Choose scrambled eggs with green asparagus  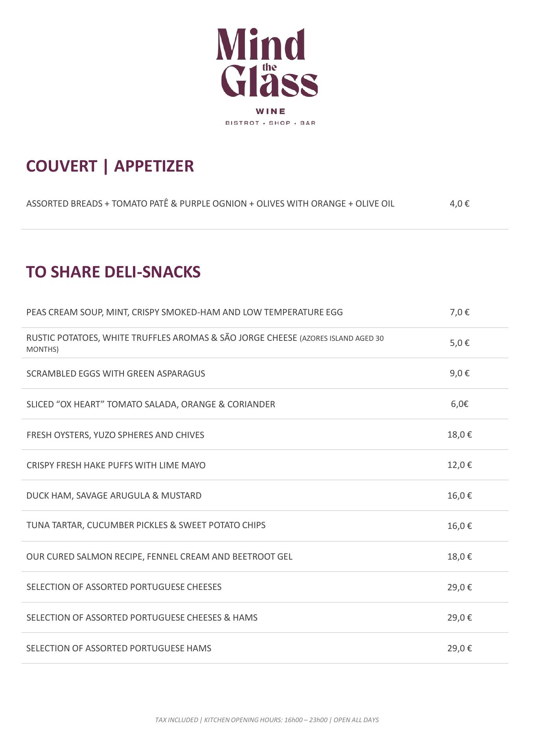116,373
